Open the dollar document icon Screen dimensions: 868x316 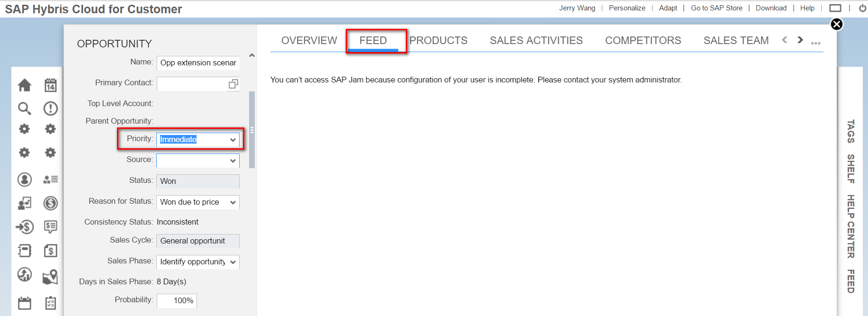[x=51, y=251]
